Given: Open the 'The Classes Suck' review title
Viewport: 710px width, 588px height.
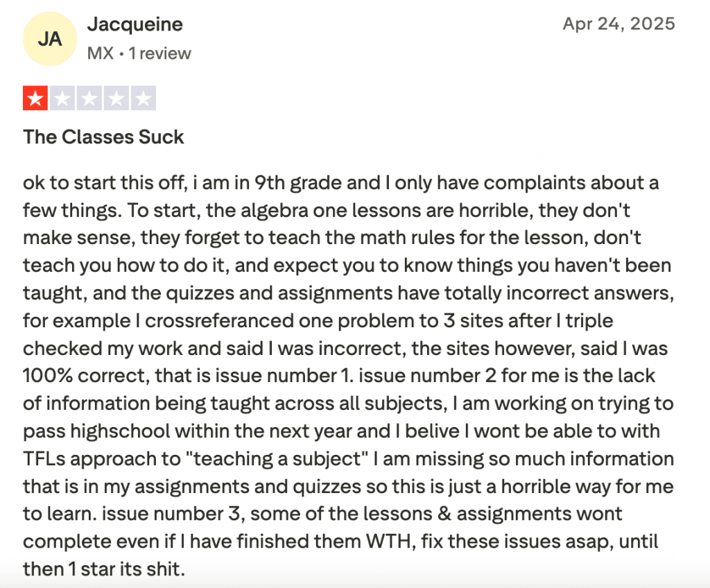Looking at the screenshot, I should pyautogui.click(x=104, y=137).
